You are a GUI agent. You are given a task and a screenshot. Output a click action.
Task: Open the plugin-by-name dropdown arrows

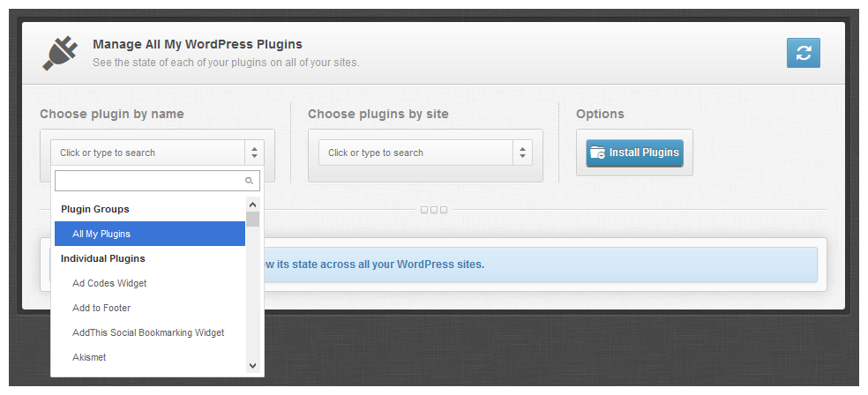pyautogui.click(x=253, y=153)
